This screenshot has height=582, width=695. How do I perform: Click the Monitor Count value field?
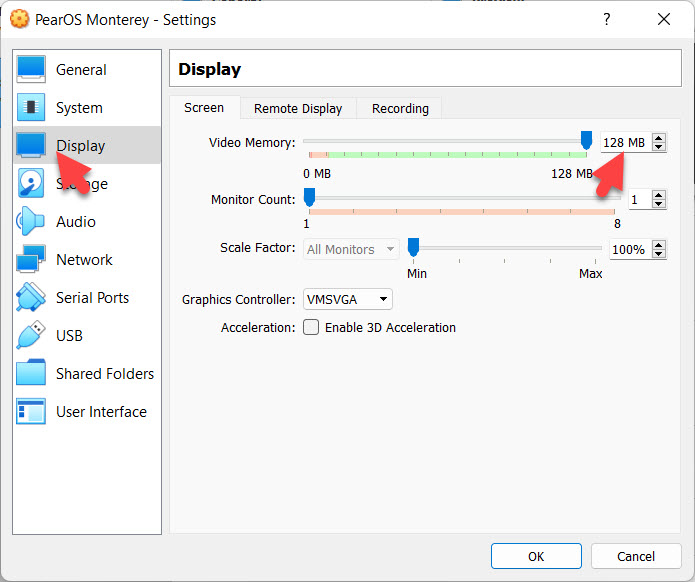coord(639,199)
